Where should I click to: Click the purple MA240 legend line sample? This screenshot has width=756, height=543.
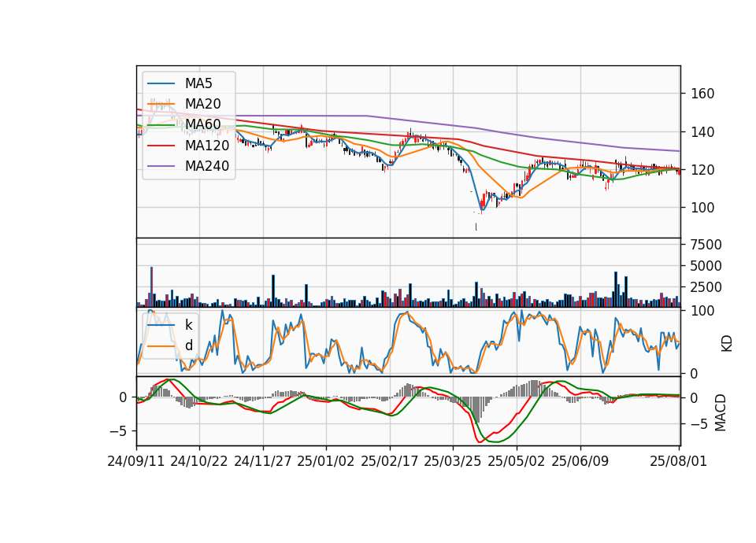coord(161,166)
